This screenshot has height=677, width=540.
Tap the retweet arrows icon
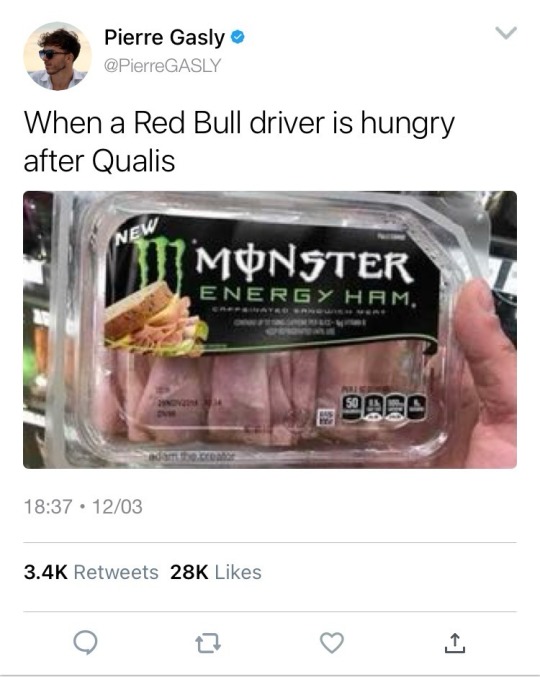[x=208, y=643]
